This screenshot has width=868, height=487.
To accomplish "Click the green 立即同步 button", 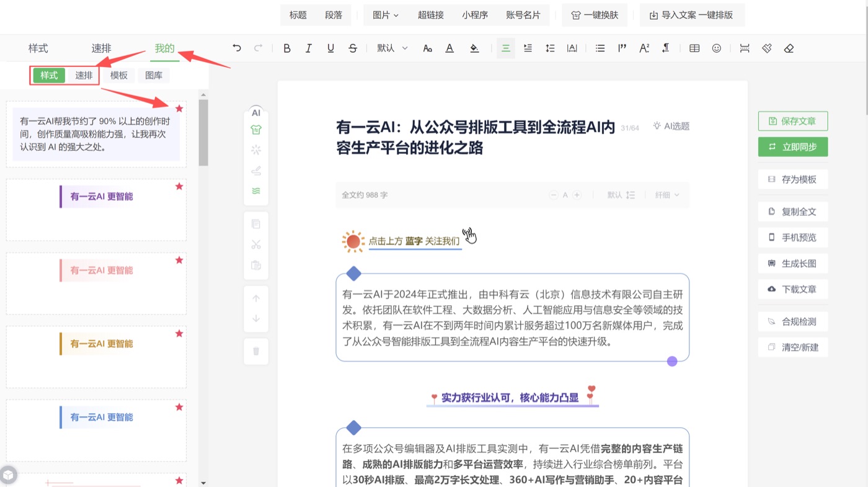I will pos(793,147).
